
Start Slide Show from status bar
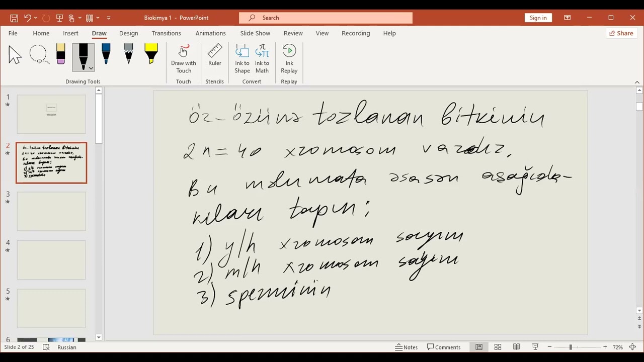535,347
